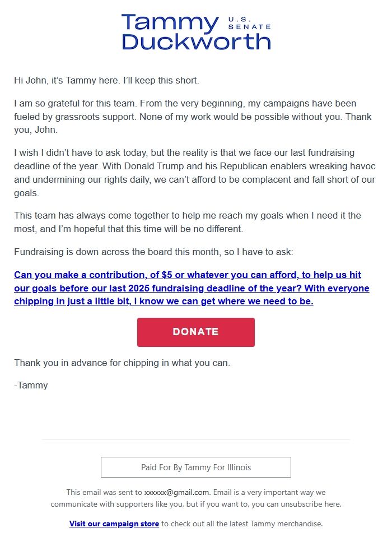Select the Paid For By Tammy For Illinois disclaimer box
The width and height of the screenshot is (392, 542).
click(195, 467)
